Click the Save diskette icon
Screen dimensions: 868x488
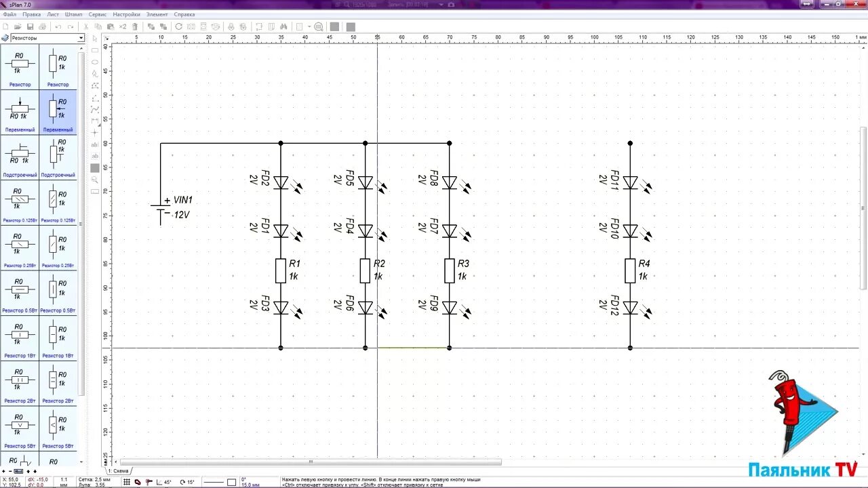click(30, 26)
